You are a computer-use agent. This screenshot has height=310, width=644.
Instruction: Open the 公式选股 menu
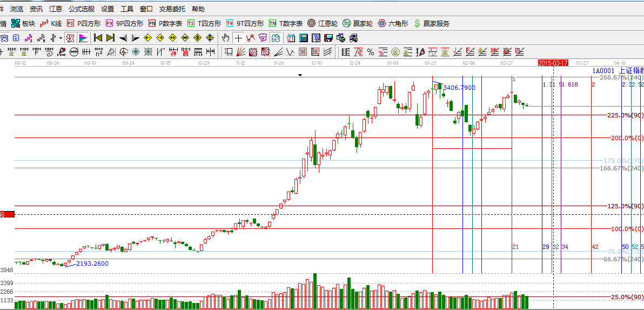tap(82, 9)
